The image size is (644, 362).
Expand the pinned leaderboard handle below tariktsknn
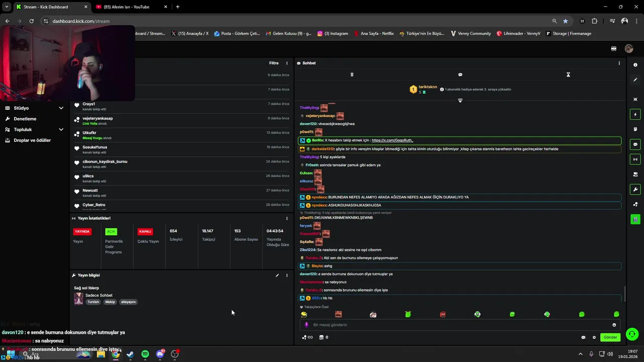[460, 100]
